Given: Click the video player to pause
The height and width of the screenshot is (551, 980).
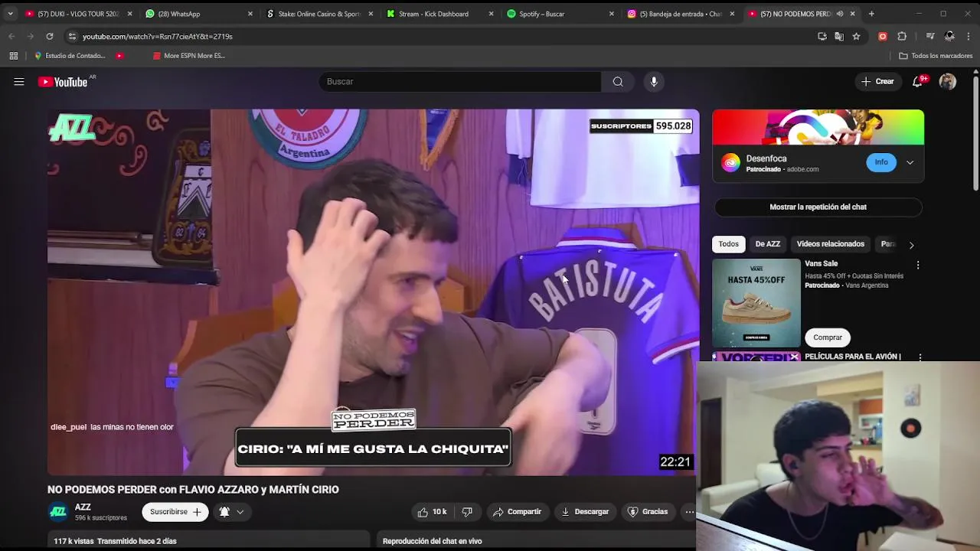Looking at the screenshot, I should click(373, 292).
